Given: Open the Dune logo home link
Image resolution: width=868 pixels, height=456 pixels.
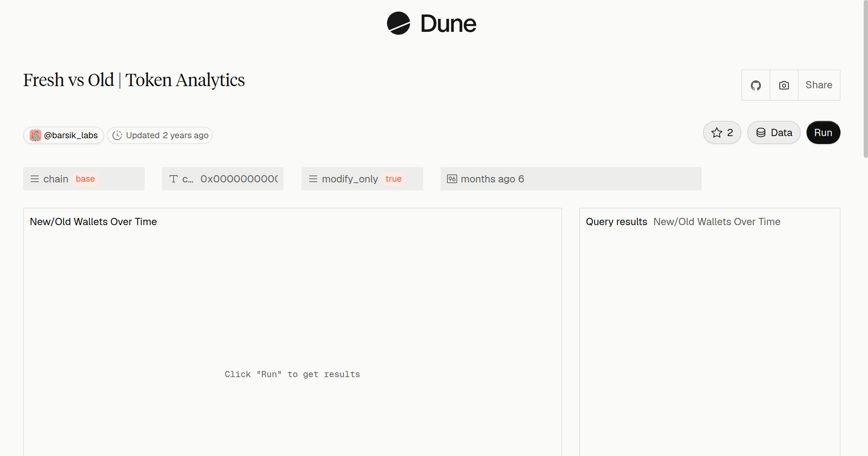Looking at the screenshot, I should [431, 23].
